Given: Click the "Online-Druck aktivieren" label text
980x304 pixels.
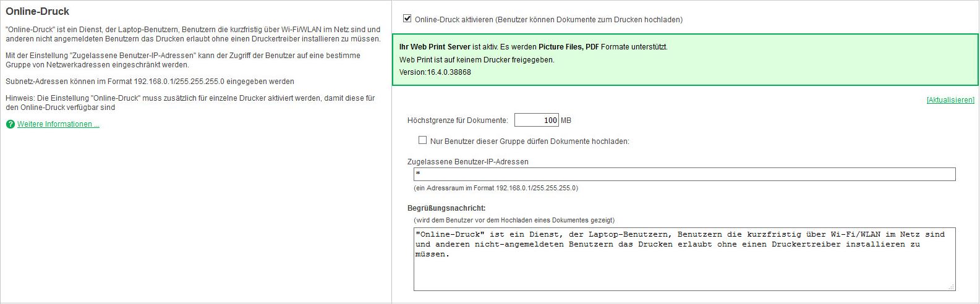Looking at the screenshot, I should (x=548, y=20).
